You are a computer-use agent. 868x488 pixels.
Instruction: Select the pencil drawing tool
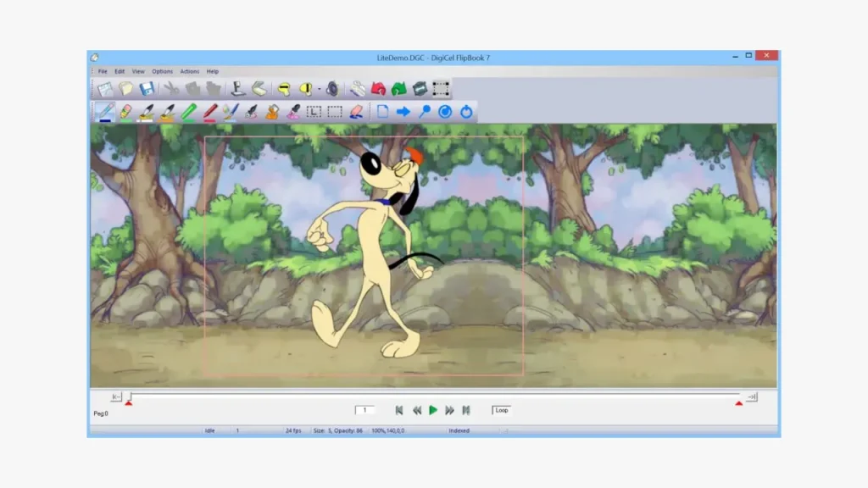tap(104, 112)
